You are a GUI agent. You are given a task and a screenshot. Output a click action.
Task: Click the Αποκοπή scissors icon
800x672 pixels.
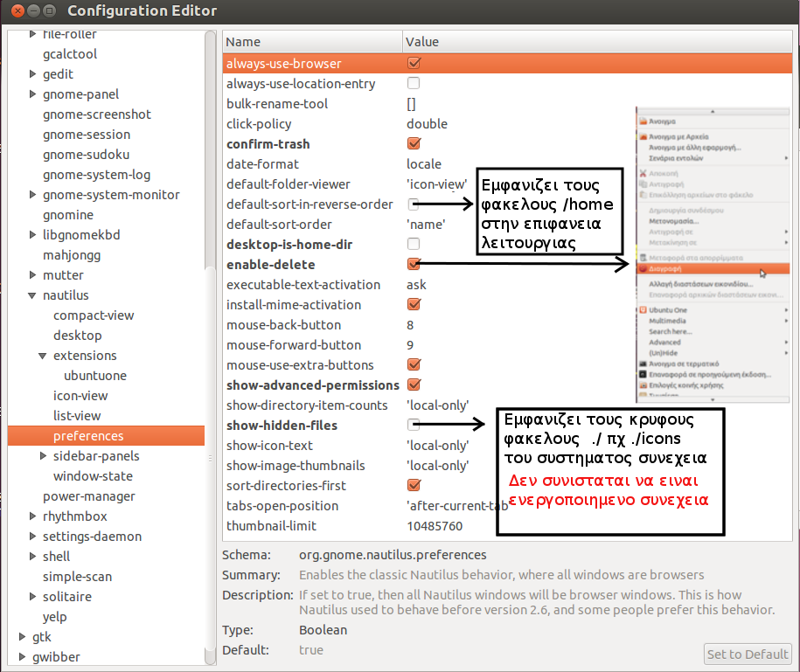point(643,174)
